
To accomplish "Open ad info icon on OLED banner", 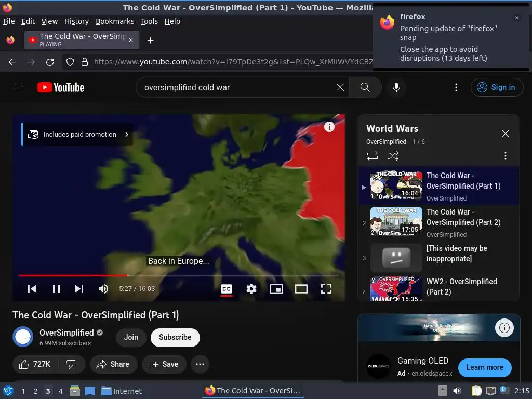I will [x=504, y=328].
